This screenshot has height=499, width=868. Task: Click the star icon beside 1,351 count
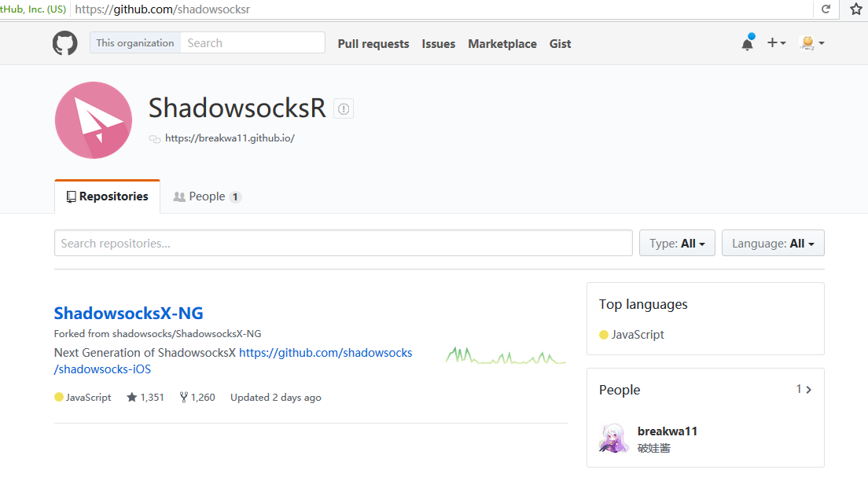pyautogui.click(x=133, y=397)
